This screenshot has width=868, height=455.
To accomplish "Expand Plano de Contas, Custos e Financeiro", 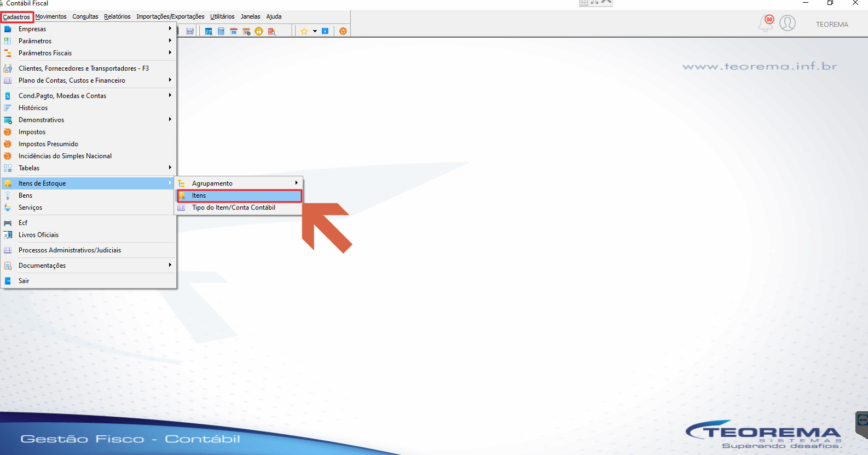I will 88,80.
